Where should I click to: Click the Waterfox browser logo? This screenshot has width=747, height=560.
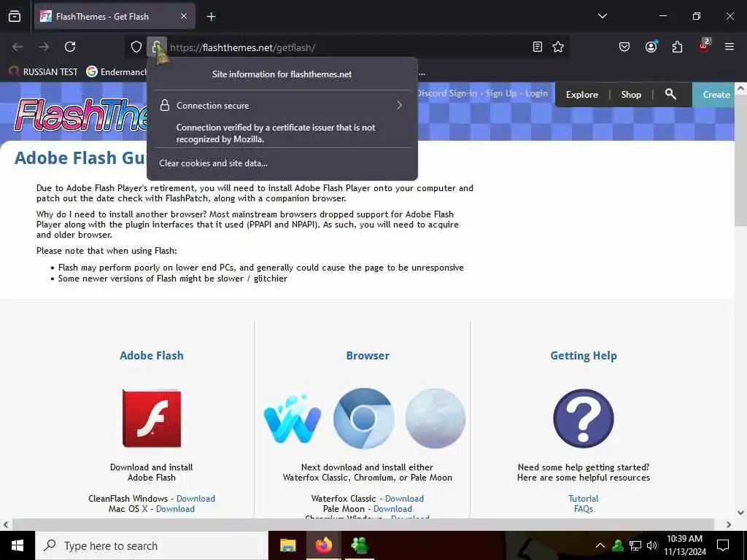pos(292,419)
